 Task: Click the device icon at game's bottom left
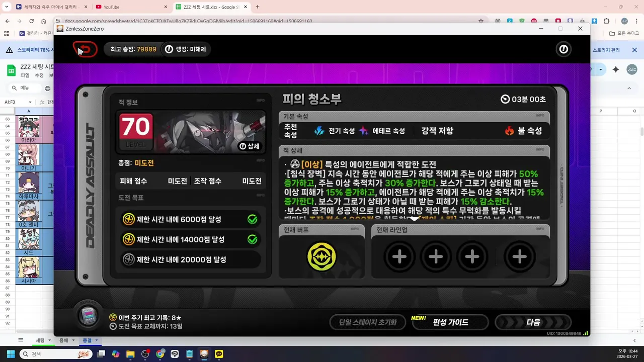89,315
